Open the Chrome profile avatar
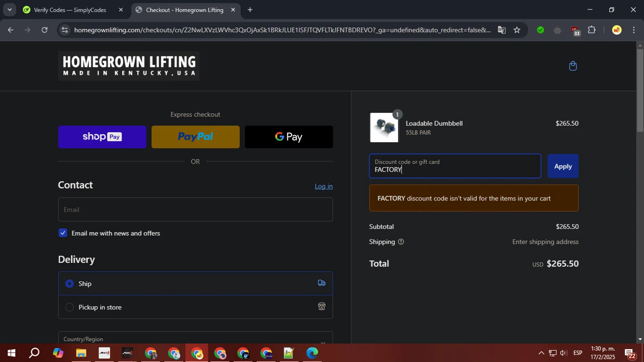This screenshot has height=362, width=644. (617, 30)
